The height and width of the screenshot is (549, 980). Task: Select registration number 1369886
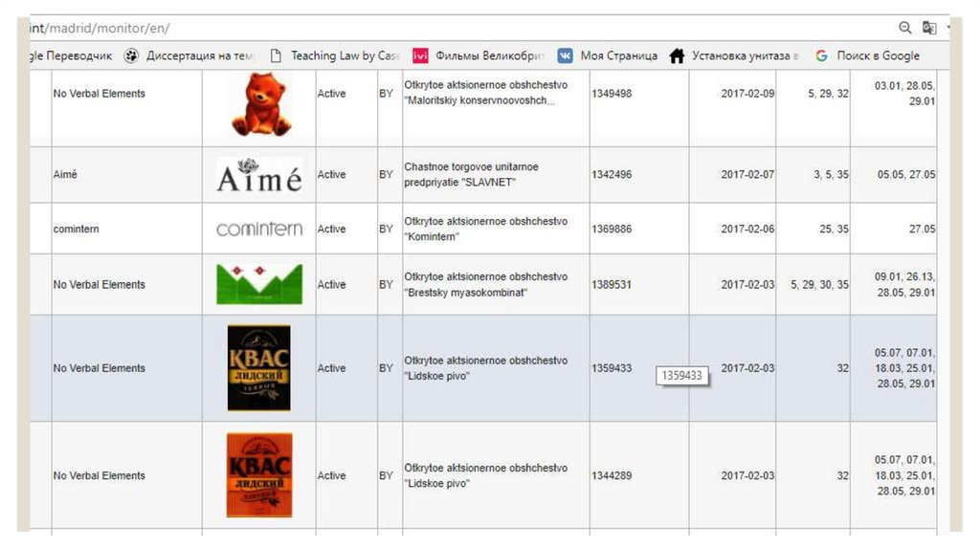[x=612, y=229]
